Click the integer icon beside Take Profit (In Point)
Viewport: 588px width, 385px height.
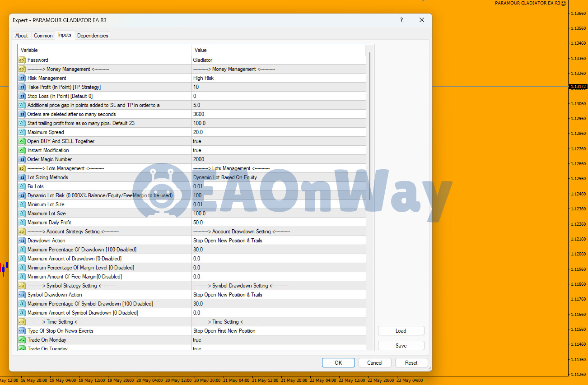click(x=22, y=87)
